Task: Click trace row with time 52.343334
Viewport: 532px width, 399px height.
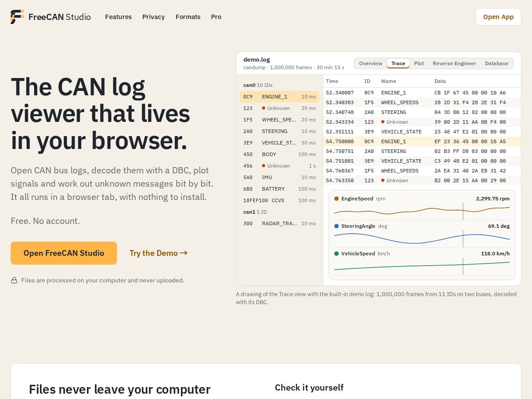Action: [x=422, y=122]
